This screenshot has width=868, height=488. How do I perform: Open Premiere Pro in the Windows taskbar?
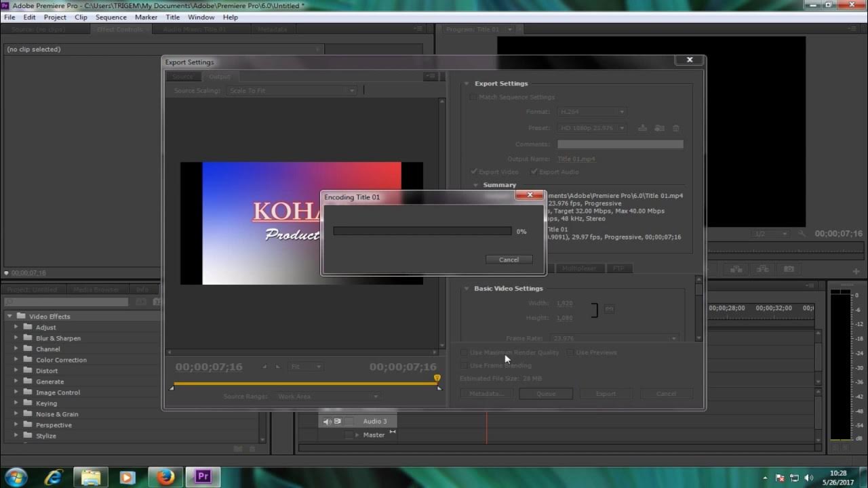(203, 477)
